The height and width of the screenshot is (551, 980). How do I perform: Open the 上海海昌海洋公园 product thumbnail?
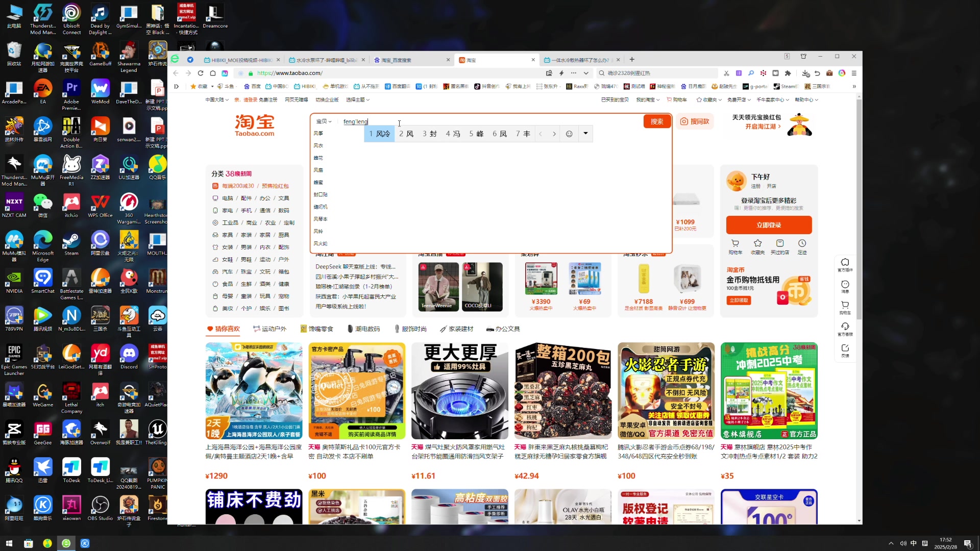click(x=254, y=391)
